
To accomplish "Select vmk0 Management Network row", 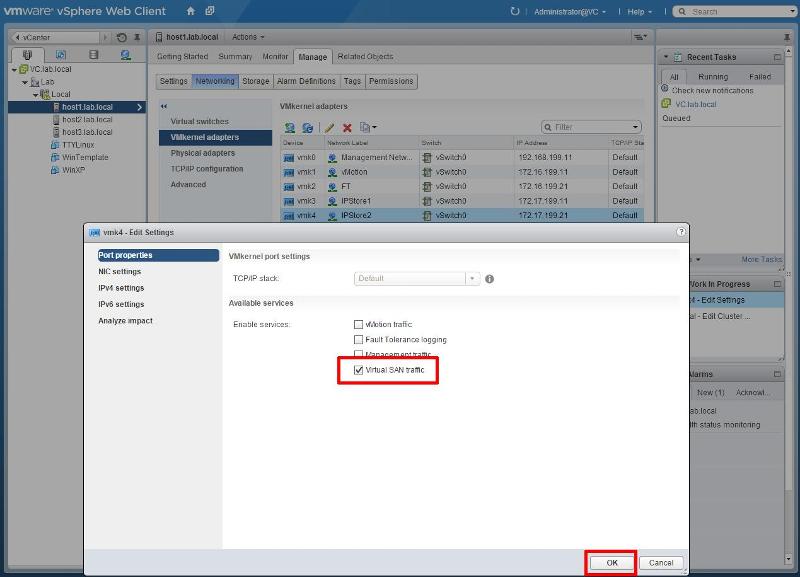I will coord(462,157).
